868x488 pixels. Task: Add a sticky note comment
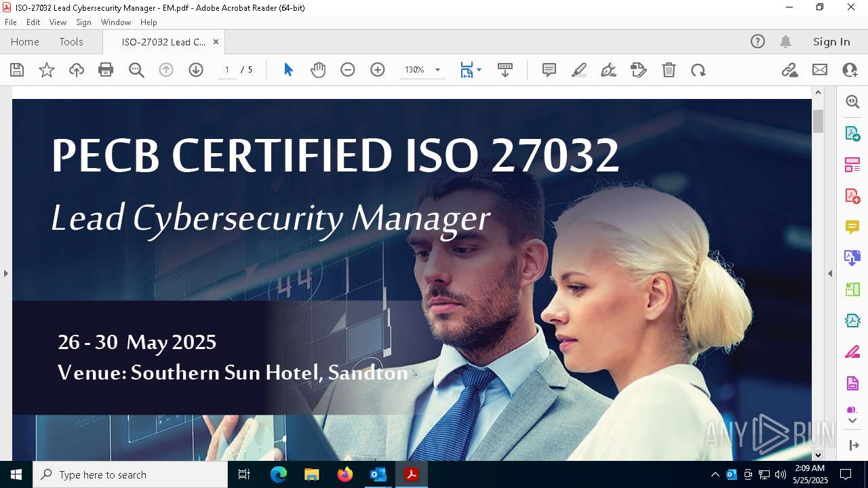[x=549, y=70]
